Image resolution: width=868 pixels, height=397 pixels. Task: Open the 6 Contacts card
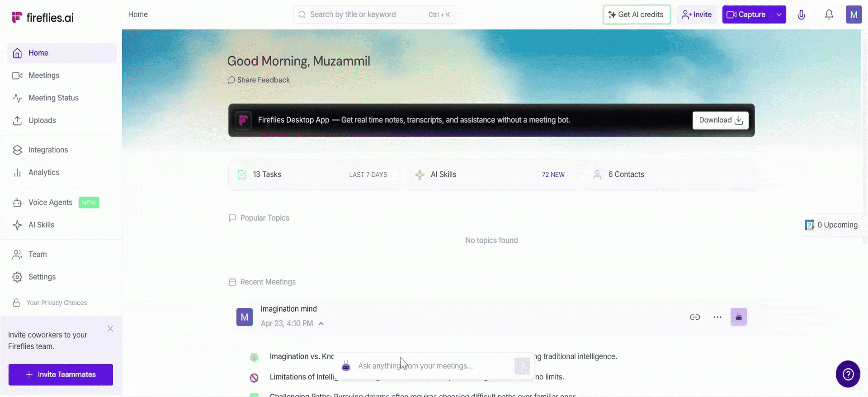point(669,175)
